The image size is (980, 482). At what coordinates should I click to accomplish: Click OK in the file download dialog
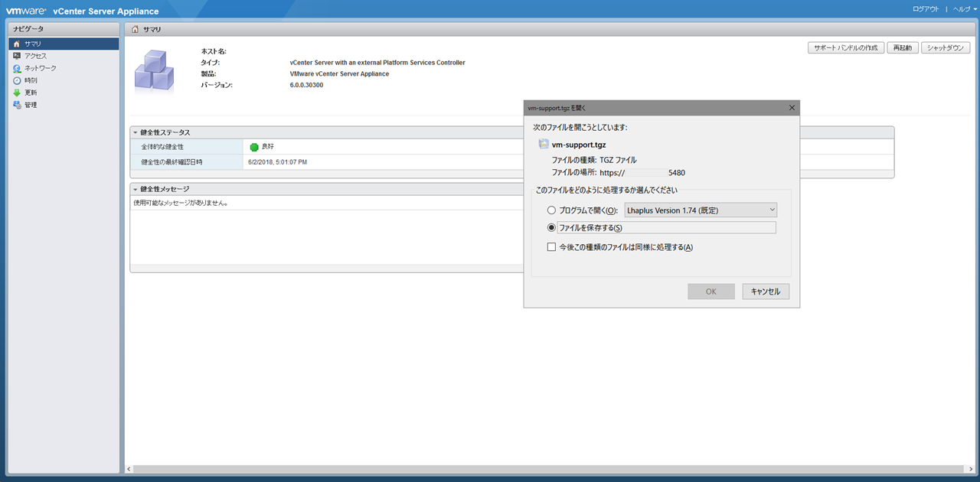tap(710, 291)
